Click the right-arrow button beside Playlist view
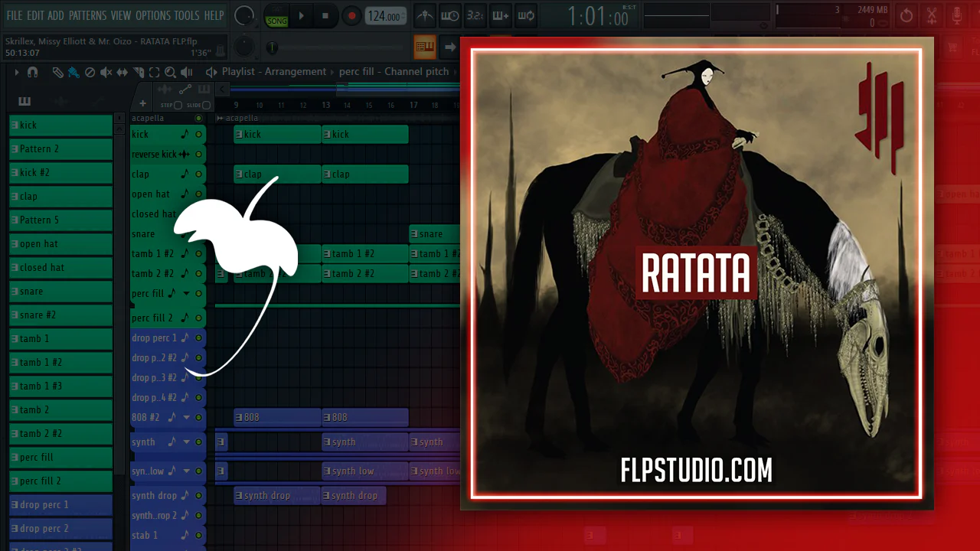 click(x=450, y=47)
